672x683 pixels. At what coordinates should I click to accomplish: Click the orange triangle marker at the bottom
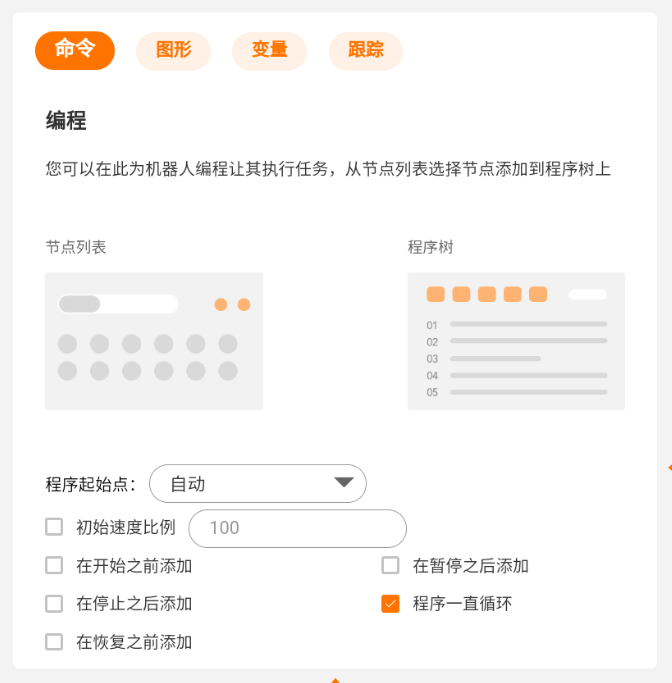point(335,680)
